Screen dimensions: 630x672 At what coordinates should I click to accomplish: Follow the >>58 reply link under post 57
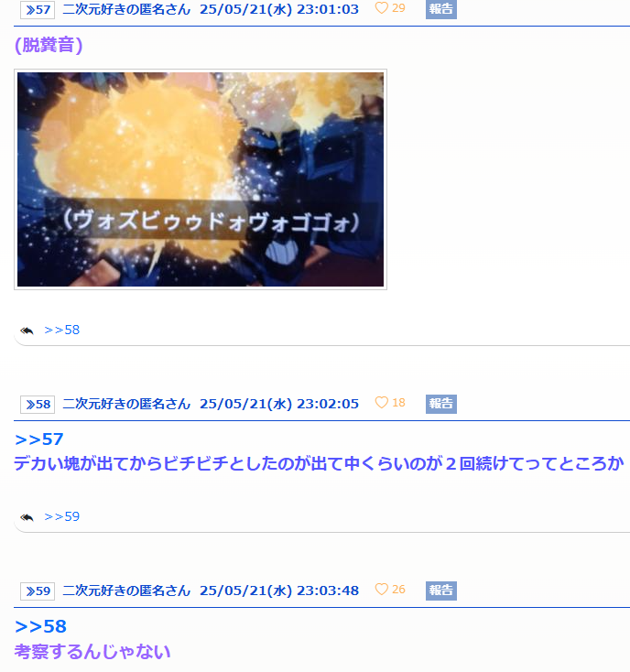point(61,330)
